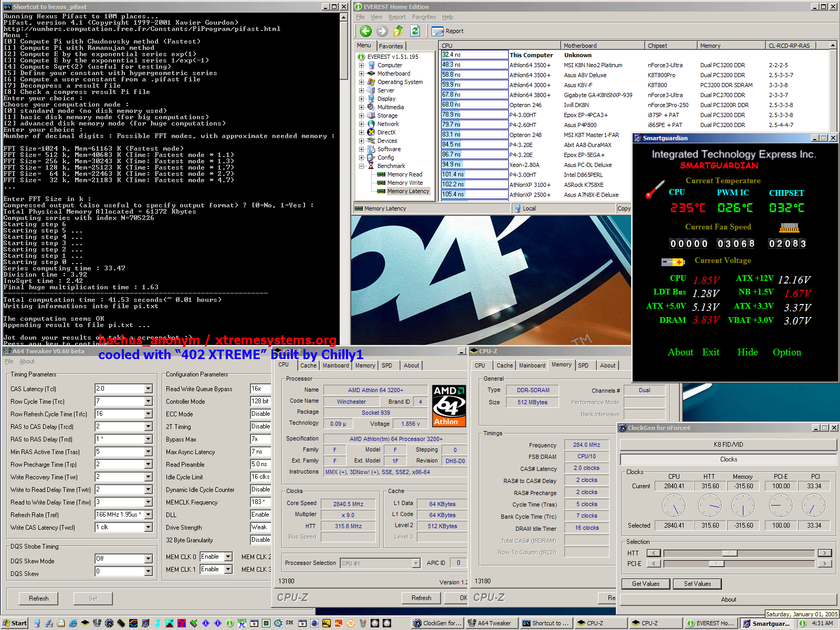This screenshot has height=630, width=840.
Task: Click the Up folder icon in EVEREST
Action: [x=398, y=31]
